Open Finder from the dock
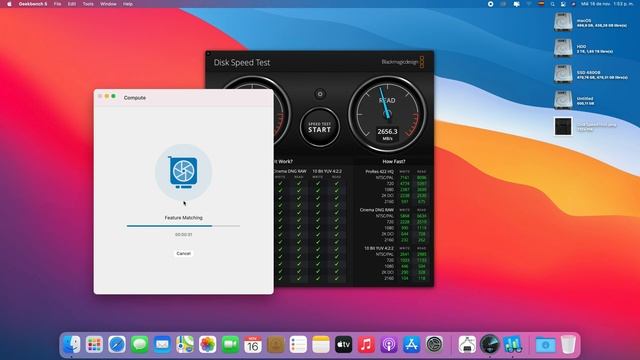The height and width of the screenshot is (360, 640). tap(72, 345)
